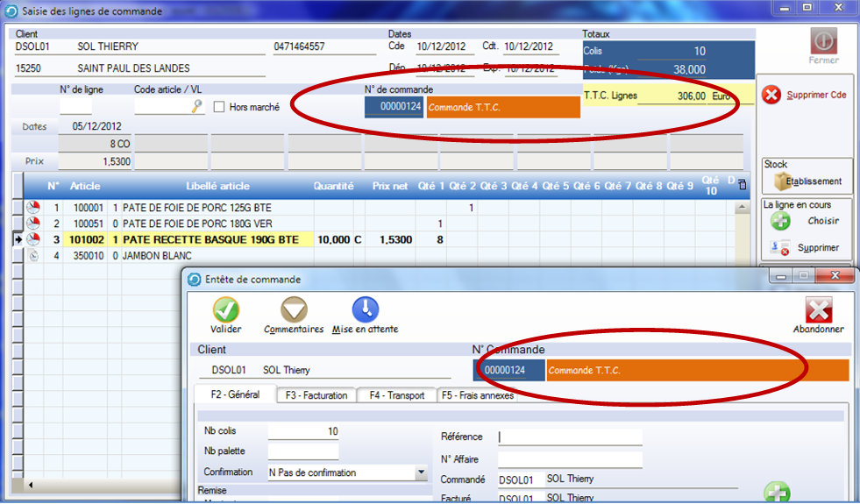Click Supprimer Cde red icon
The image size is (860, 504).
point(771,96)
